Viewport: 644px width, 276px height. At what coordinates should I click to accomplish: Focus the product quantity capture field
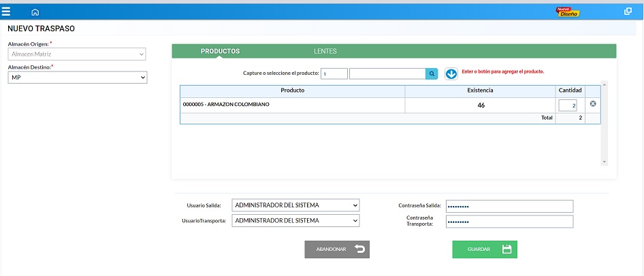(334, 74)
